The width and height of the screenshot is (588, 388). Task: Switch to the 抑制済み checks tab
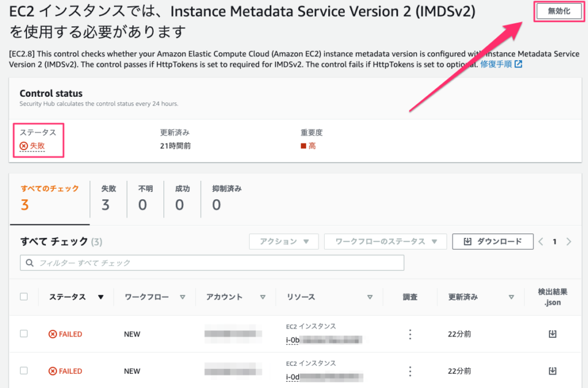[227, 198]
